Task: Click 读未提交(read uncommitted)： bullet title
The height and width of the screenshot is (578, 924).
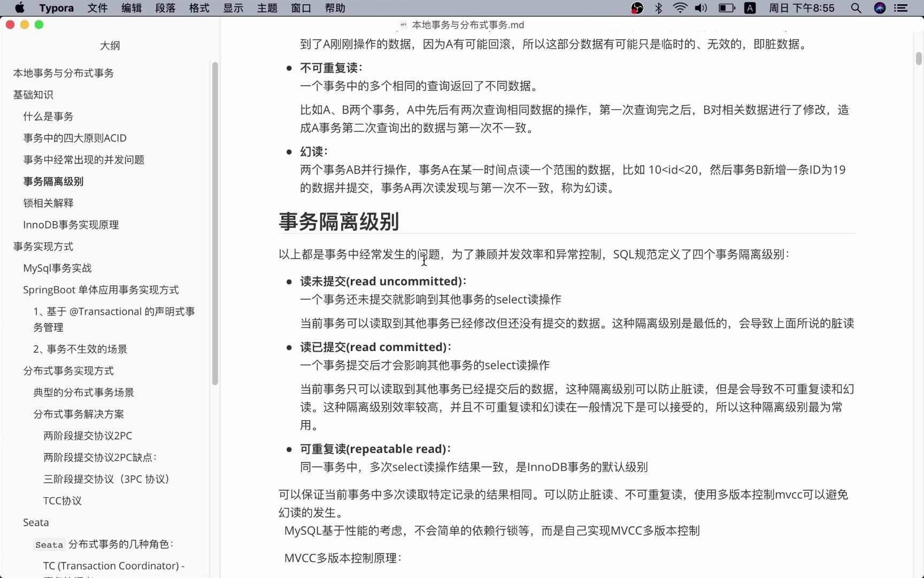Action: coord(383,281)
